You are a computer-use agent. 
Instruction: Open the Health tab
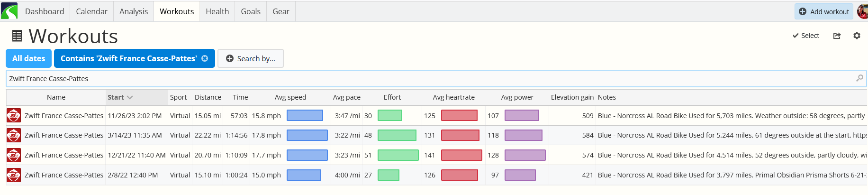[217, 11]
